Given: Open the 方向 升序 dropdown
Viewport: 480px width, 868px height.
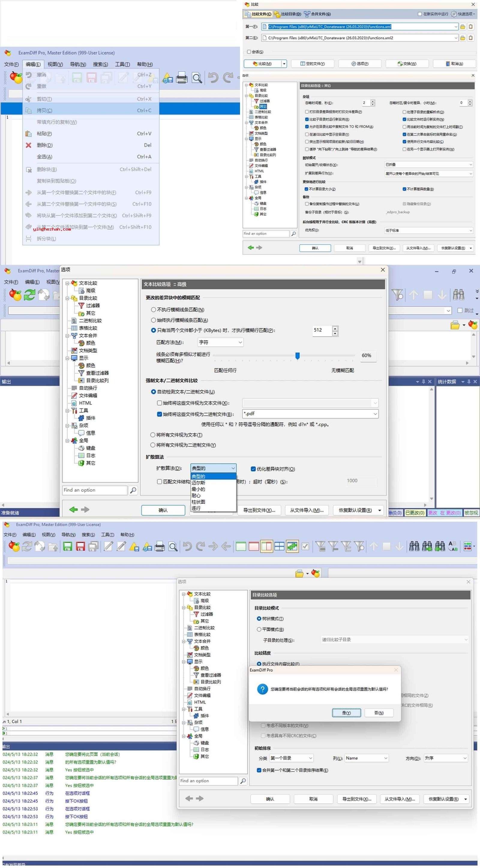Looking at the screenshot, I should point(445,758).
